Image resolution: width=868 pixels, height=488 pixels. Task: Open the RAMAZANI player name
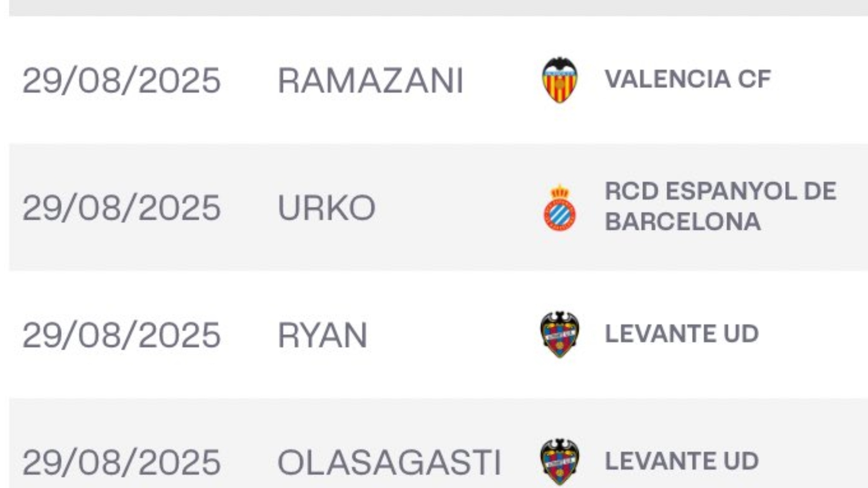click(x=370, y=80)
